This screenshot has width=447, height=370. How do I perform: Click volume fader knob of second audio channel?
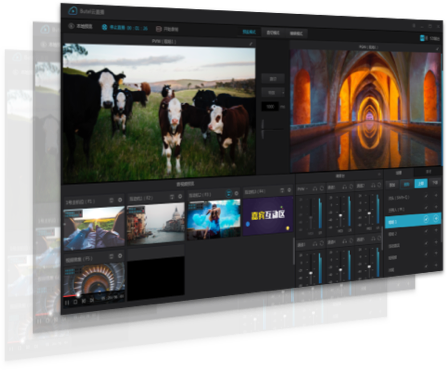tap(340, 215)
